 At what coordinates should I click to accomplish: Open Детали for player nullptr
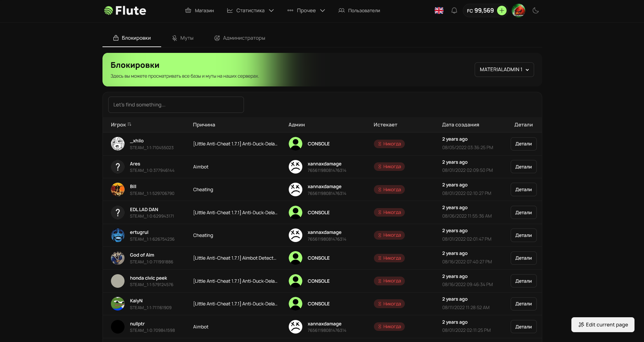(x=523, y=327)
